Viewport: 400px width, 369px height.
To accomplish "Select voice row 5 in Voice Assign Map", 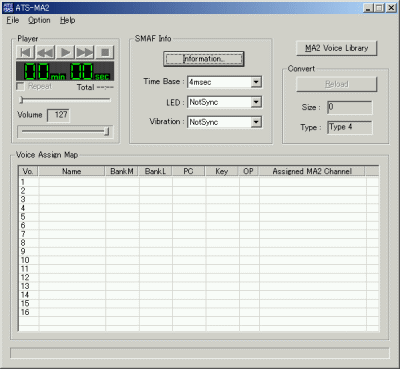I will click(x=199, y=217).
